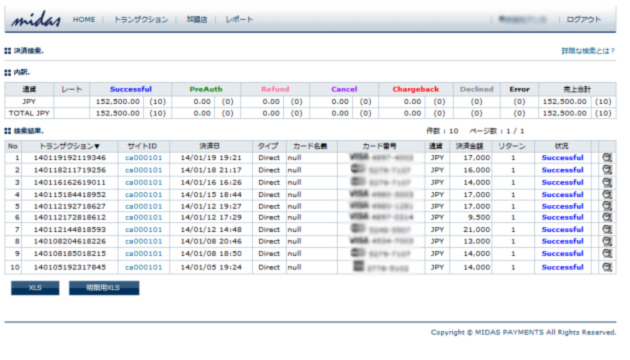Click the 件数 : 10 result count

click(442, 131)
